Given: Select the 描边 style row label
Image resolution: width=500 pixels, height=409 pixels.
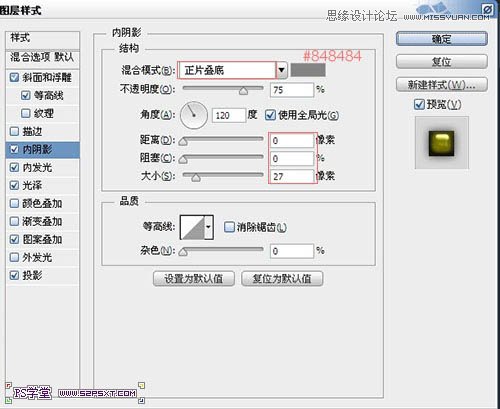Looking at the screenshot, I should point(32,131).
